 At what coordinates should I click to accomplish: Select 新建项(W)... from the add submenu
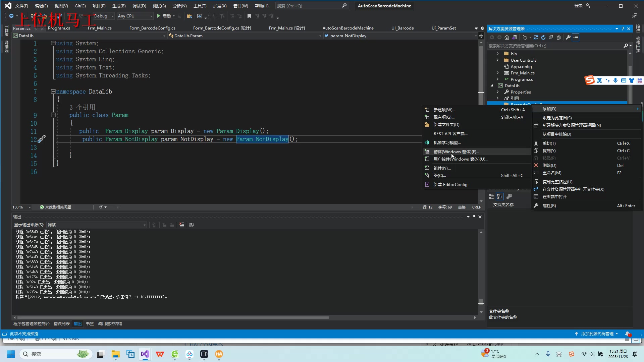coord(477,110)
